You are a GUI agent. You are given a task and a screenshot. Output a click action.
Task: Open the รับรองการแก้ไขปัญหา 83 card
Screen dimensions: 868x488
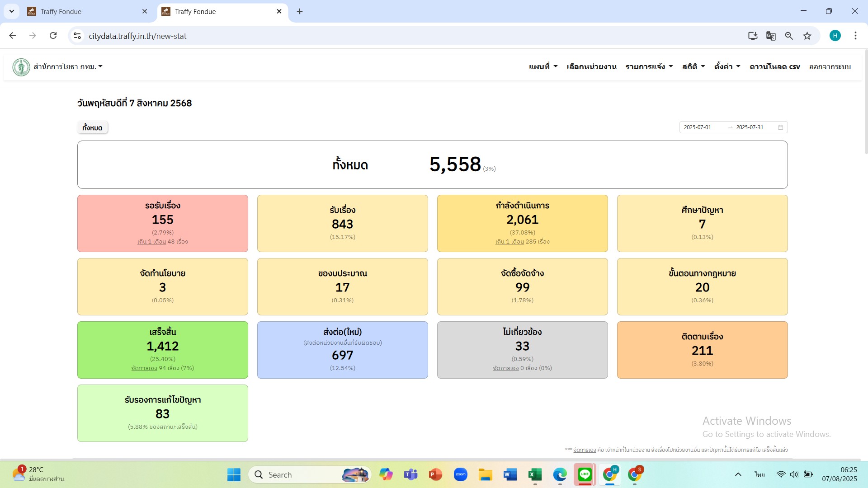[163, 413]
